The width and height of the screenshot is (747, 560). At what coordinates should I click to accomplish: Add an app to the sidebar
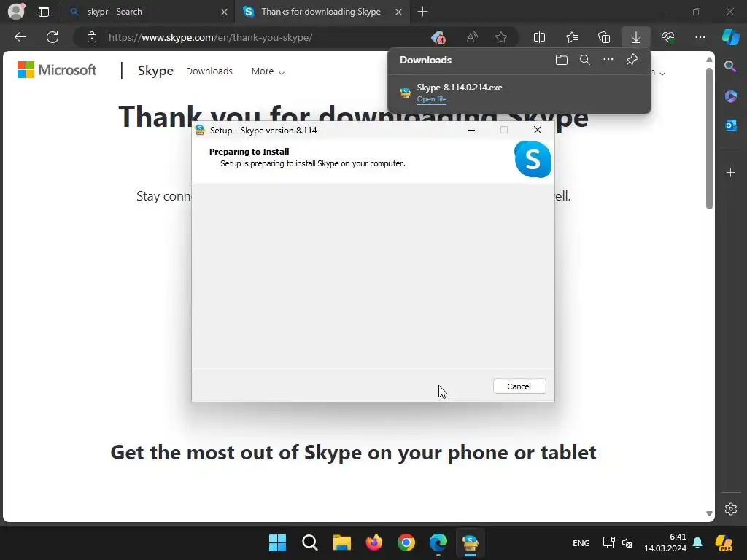(x=731, y=172)
